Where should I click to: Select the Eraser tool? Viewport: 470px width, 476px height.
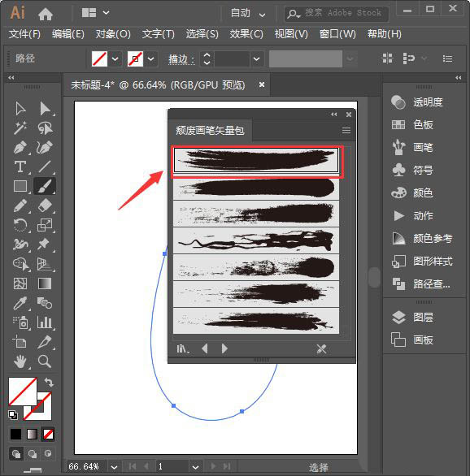[45, 206]
